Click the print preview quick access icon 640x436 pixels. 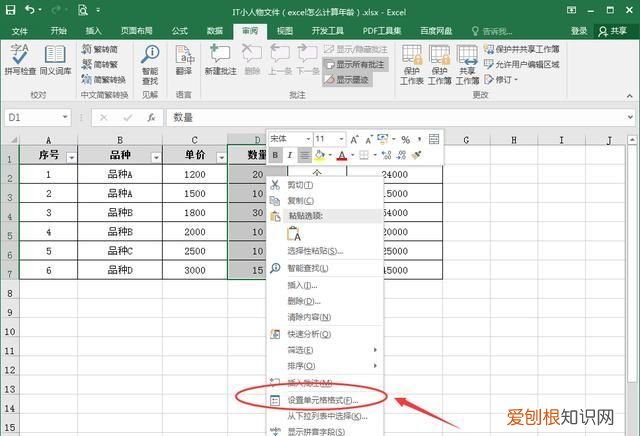pos(83,10)
